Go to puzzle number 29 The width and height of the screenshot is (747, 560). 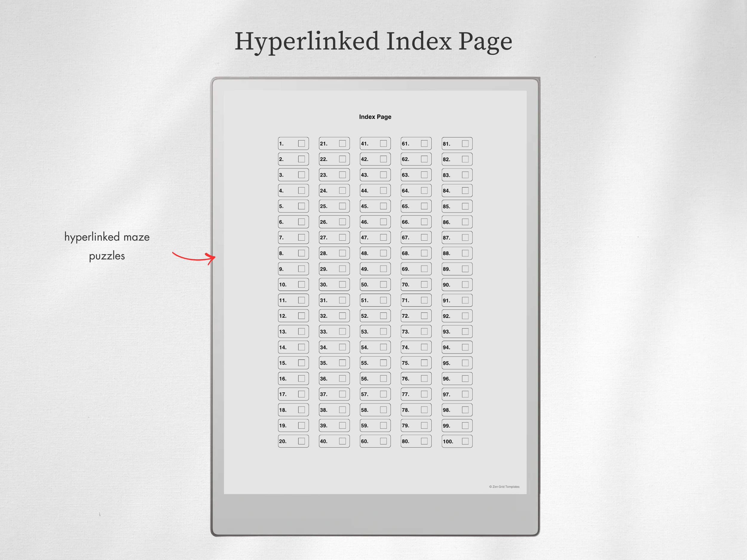334,269
